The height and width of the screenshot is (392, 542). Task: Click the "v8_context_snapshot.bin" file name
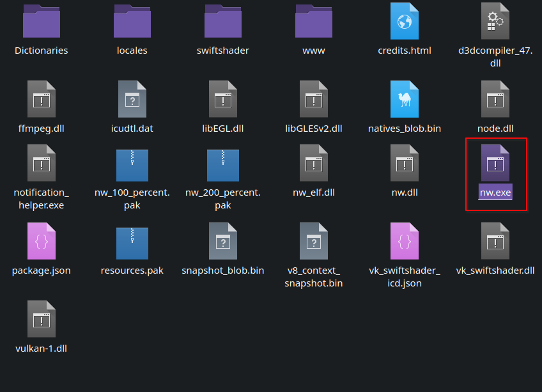[314, 277]
